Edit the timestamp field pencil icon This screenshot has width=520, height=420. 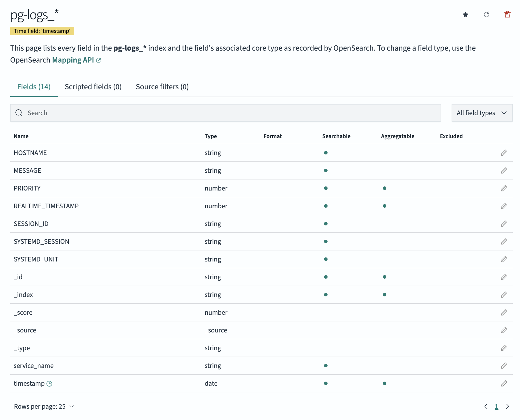click(504, 383)
